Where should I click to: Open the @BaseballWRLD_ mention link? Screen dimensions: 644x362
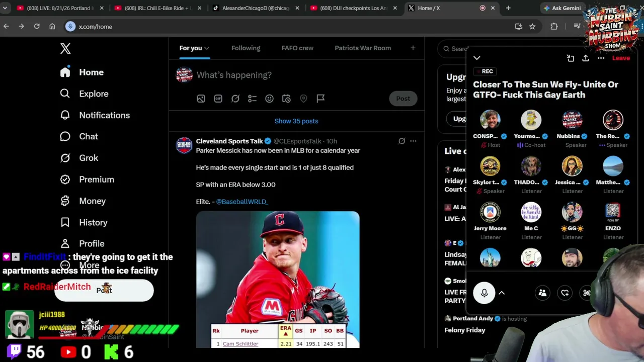(242, 202)
